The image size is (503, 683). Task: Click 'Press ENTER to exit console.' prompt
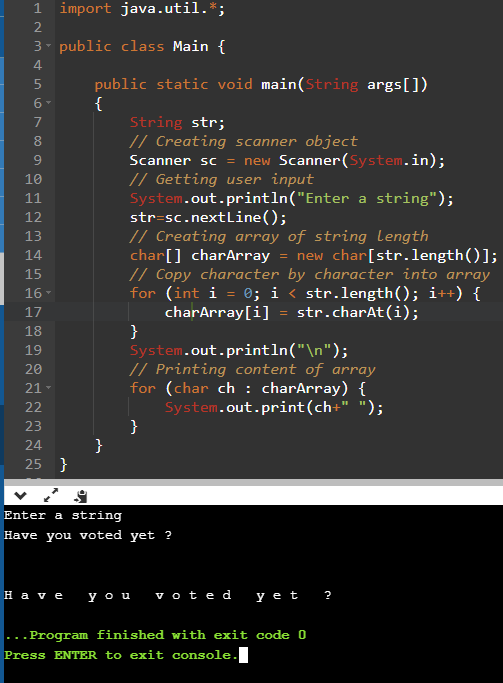tap(122, 655)
